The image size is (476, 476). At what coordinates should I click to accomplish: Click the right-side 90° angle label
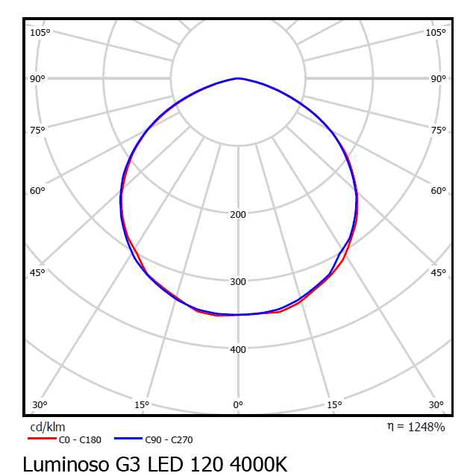(438, 79)
